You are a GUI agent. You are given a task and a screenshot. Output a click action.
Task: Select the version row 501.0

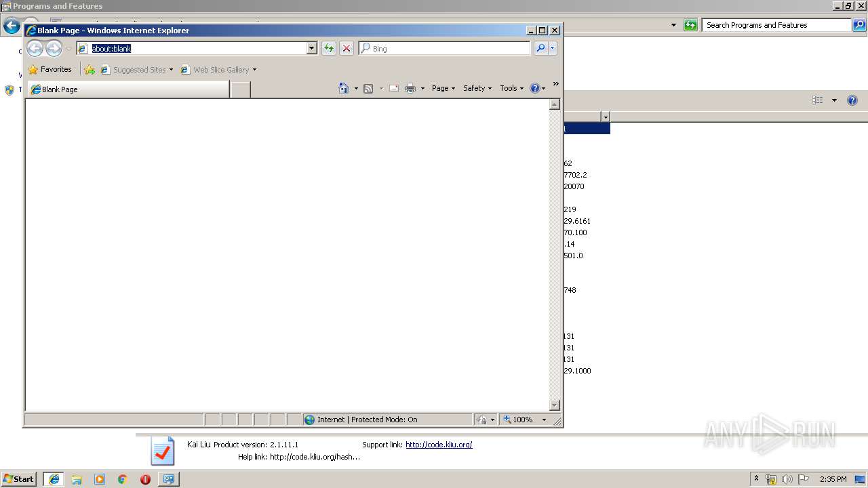573,256
